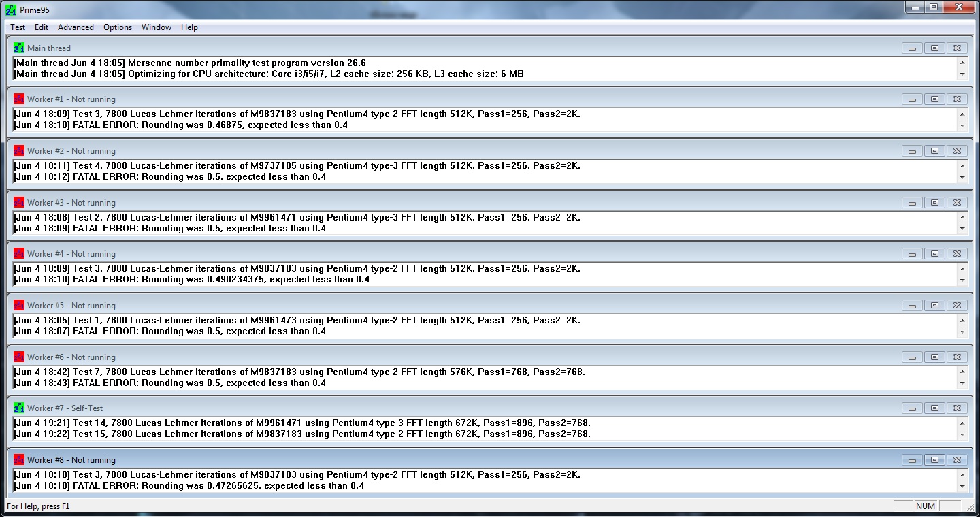The height and width of the screenshot is (518, 980).
Task: Click scroll up arrow in Worker #7 log
Action: 962,423
